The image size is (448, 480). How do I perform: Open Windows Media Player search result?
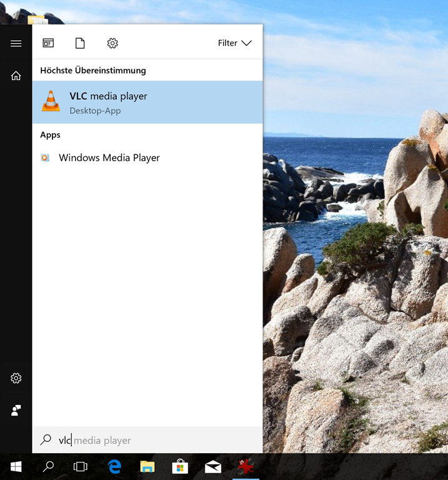tap(109, 157)
